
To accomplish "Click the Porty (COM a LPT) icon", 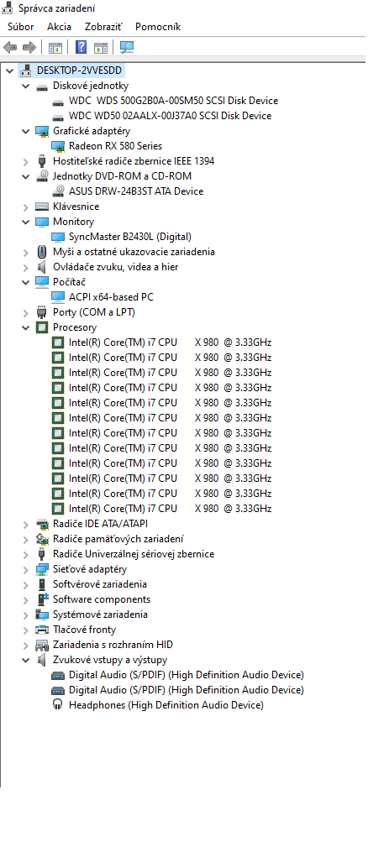I will pyautogui.click(x=41, y=312).
